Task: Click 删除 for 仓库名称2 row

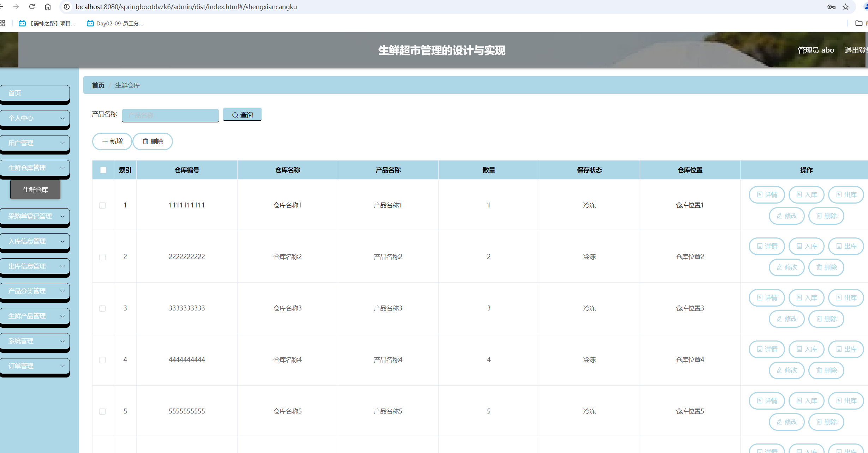Action: click(826, 267)
